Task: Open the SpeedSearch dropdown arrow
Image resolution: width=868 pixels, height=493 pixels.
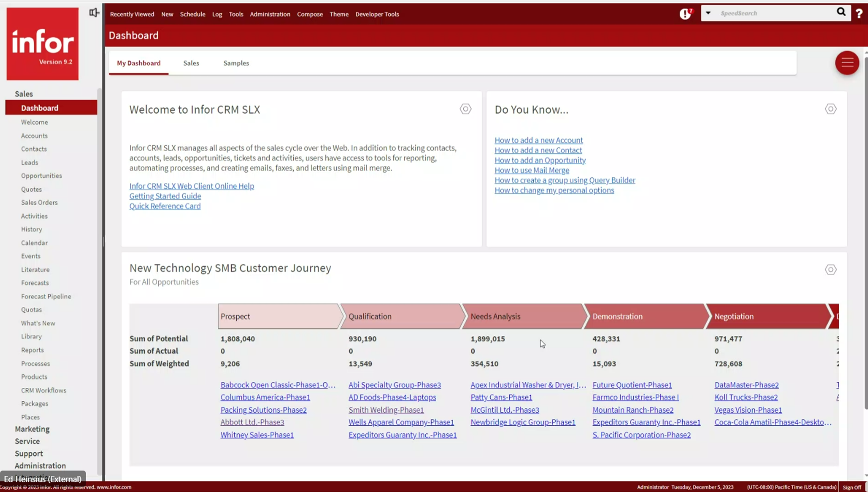Action: [x=708, y=13]
